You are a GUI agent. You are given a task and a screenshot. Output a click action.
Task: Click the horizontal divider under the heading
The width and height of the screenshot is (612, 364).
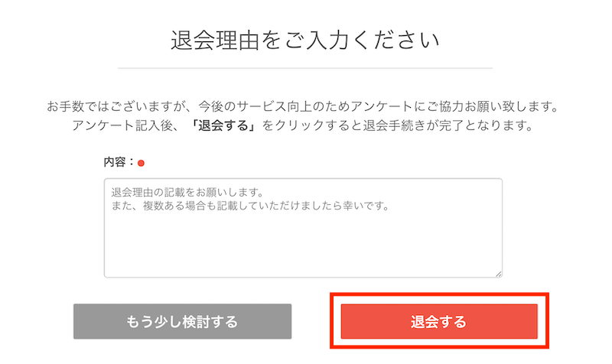point(305,69)
